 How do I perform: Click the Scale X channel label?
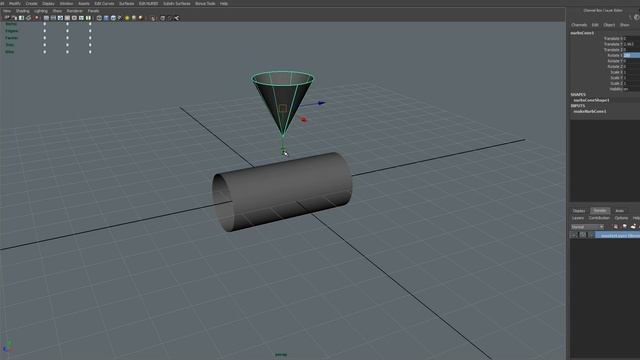tap(616, 72)
